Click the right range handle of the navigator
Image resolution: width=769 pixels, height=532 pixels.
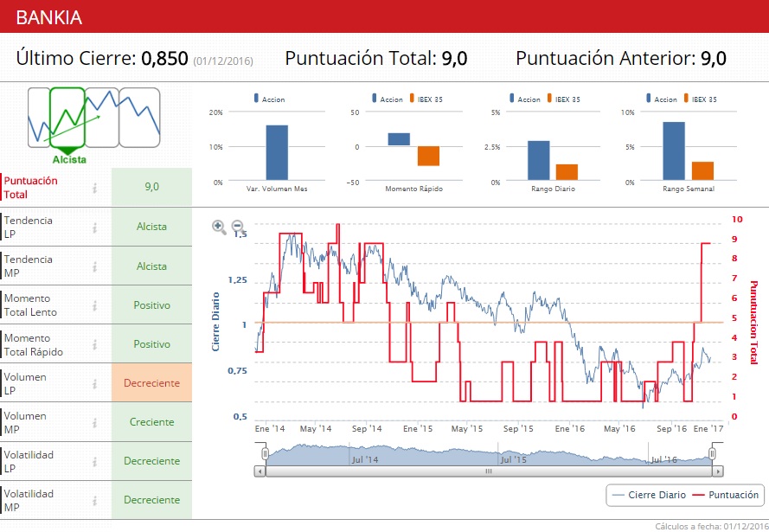coord(712,453)
